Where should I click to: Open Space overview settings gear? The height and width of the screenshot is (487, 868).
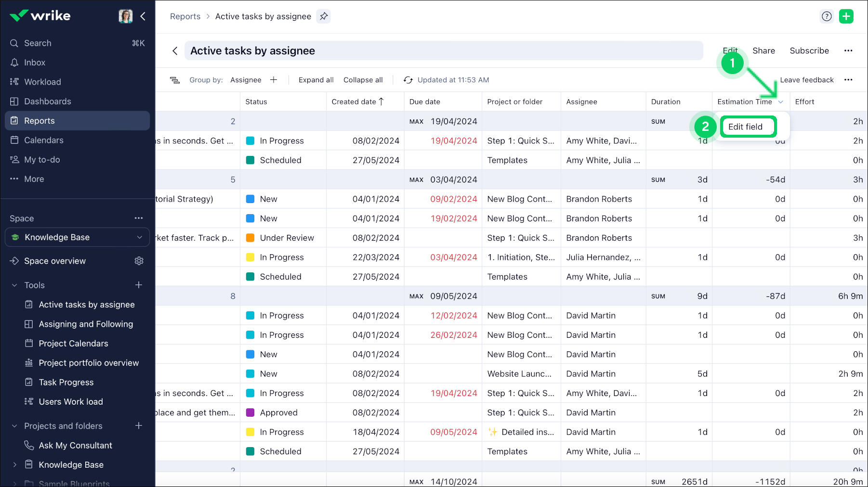point(139,261)
